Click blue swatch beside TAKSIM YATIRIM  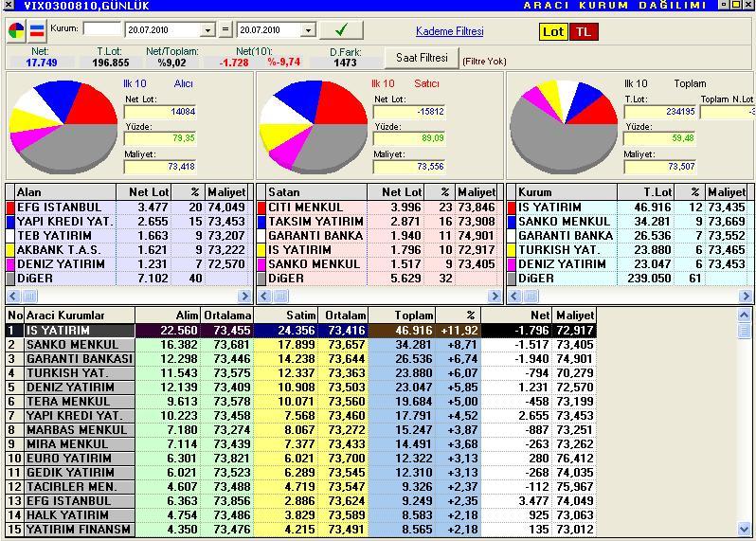261,222
